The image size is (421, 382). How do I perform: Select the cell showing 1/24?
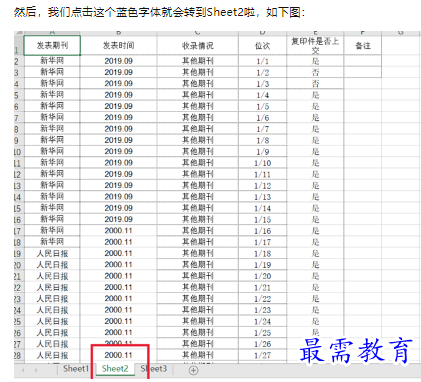(x=262, y=321)
